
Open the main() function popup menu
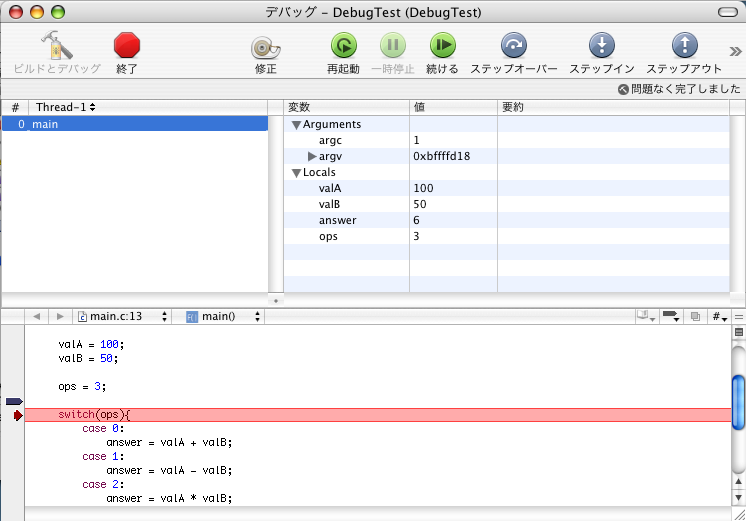224,316
